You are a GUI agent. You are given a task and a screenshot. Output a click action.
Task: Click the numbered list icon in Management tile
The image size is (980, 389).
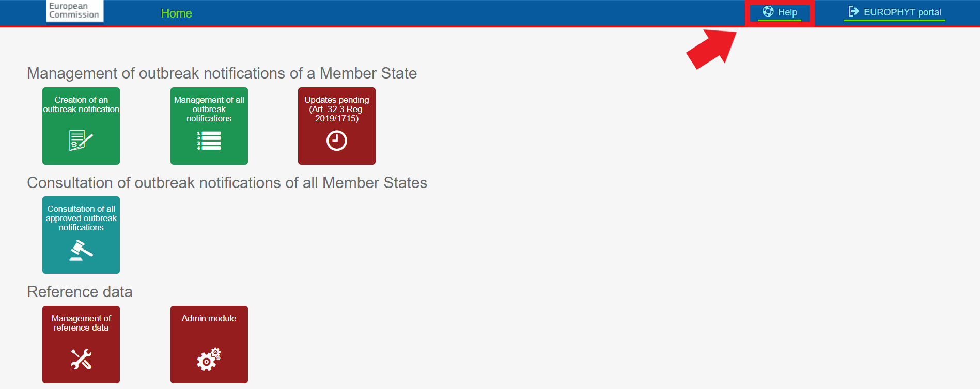[209, 141]
